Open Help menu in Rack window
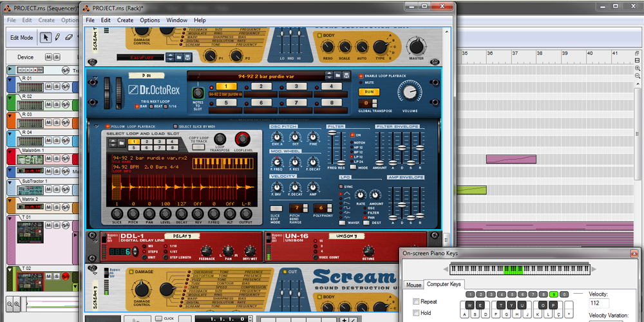Image resolution: width=644 pixels, height=322 pixels. pyautogui.click(x=200, y=20)
